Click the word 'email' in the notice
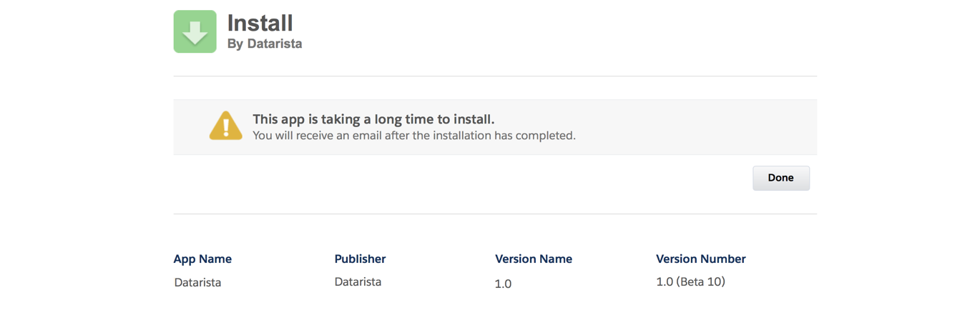The image size is (980, 325). point(365,135)
